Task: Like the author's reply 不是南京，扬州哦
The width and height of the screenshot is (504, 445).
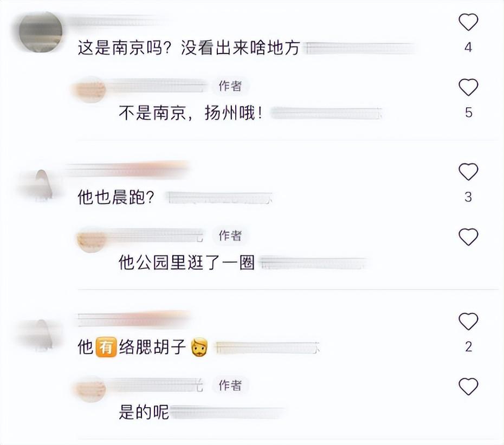Action: (468, 87)
